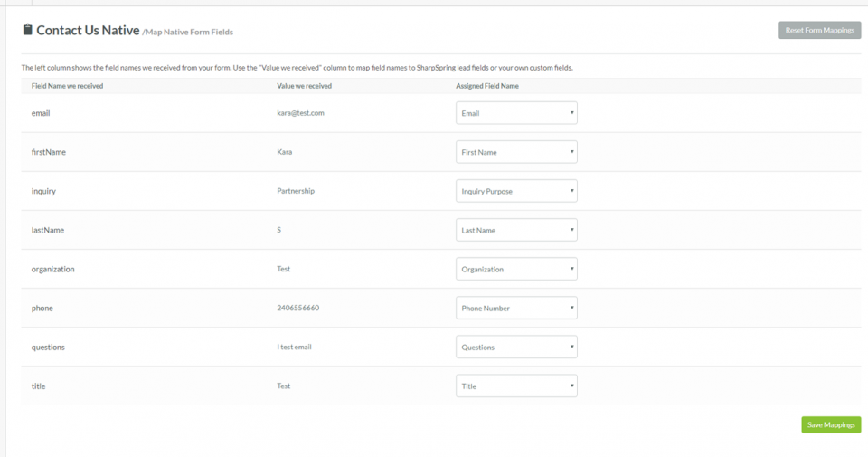Open the Email assigned field dropdown
Viewport: 868px width, 457px height.
point(516,113)
